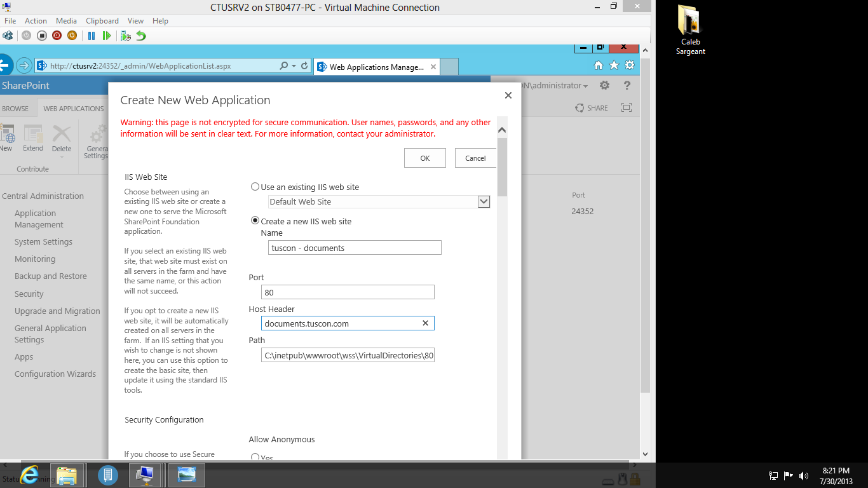Viewport: 868px width, 488px height.
Task: Switch to the WEB APPLICATIONS ribbon tab
Action: coord(74,109)
